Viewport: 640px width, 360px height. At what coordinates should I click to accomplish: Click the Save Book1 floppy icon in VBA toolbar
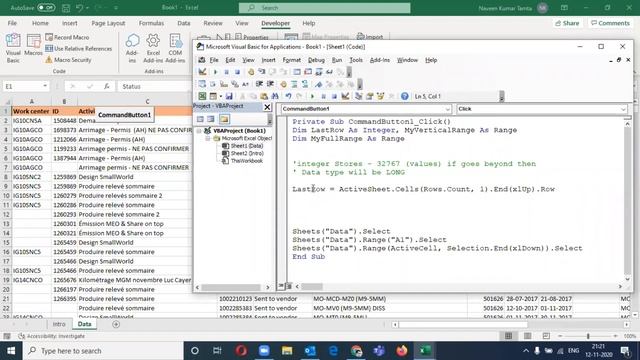pos(229,96)
